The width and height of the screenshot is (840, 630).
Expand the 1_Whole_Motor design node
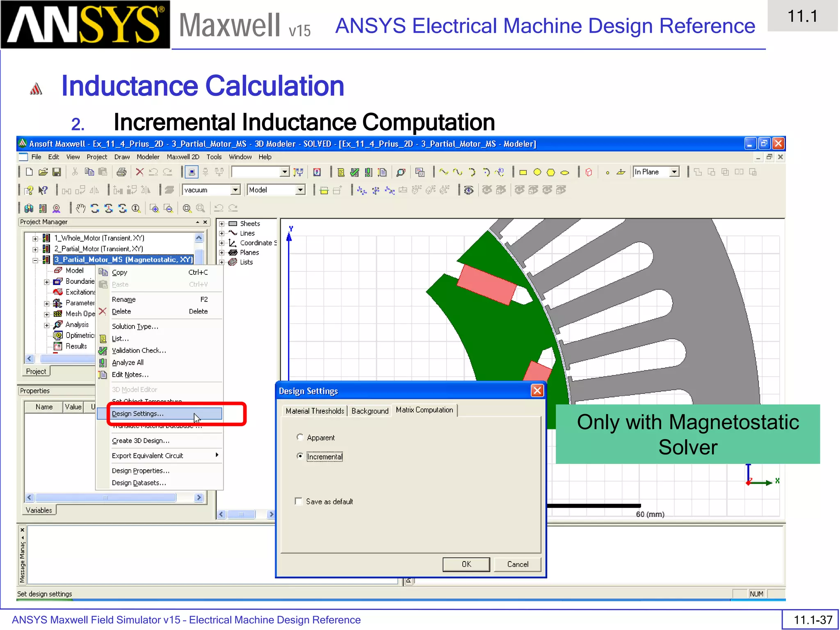[36, 238]
